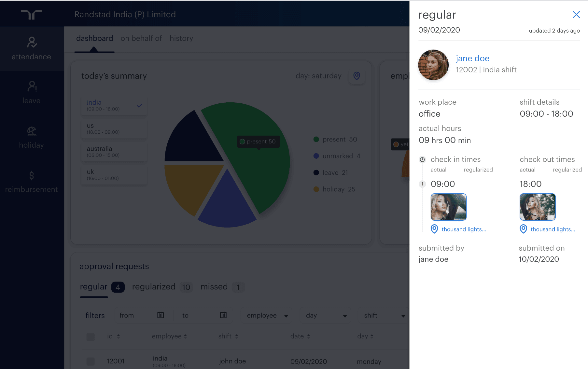
Task: Click jane doe's profile photo
Action: 433,65
